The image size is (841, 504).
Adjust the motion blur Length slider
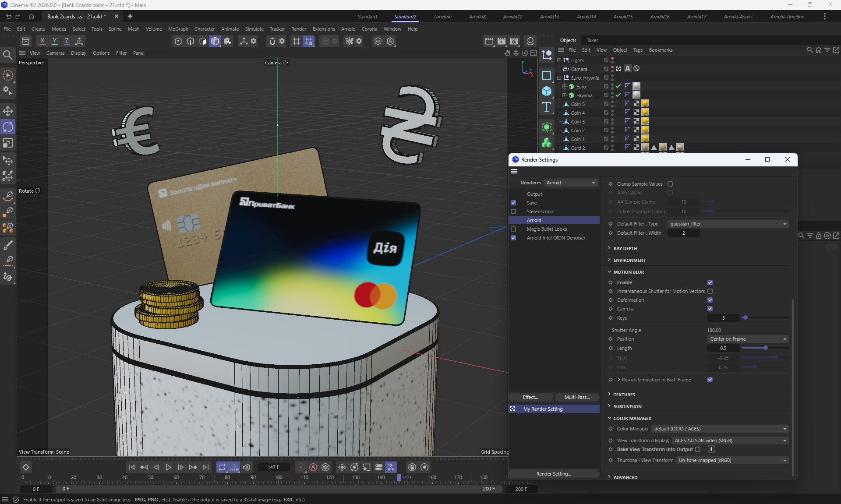tap(765, 348)
